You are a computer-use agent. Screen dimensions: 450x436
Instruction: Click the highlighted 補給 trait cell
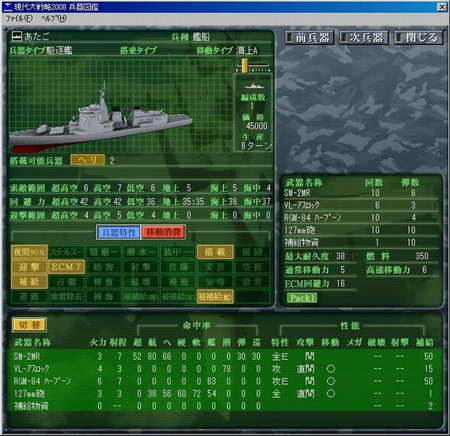click(29, 282)
